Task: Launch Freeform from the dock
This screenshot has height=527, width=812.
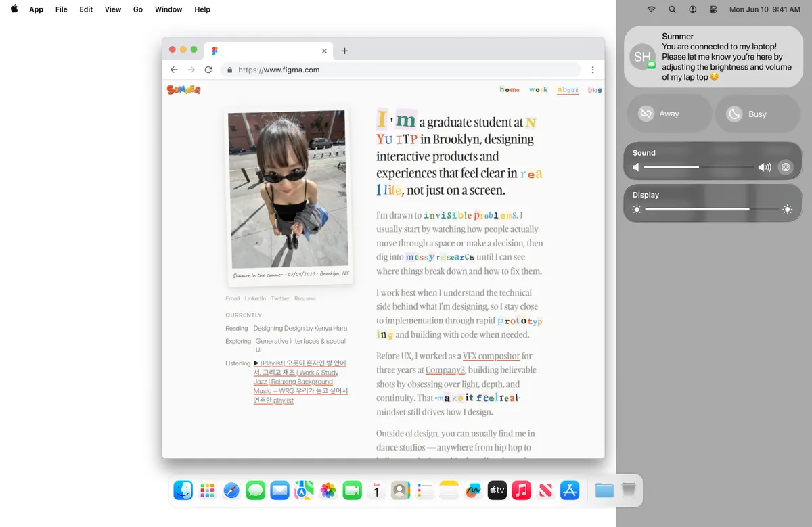Action: (473, 490)
